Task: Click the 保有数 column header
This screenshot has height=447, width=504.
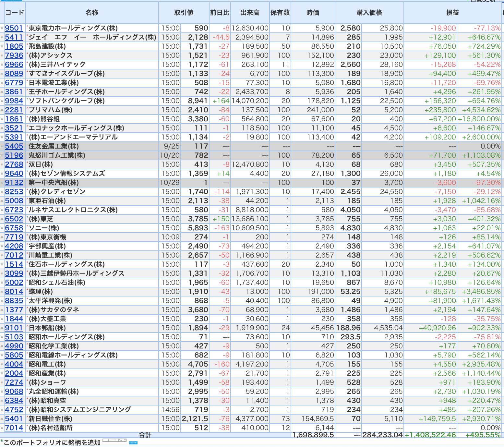Action: 280,13
